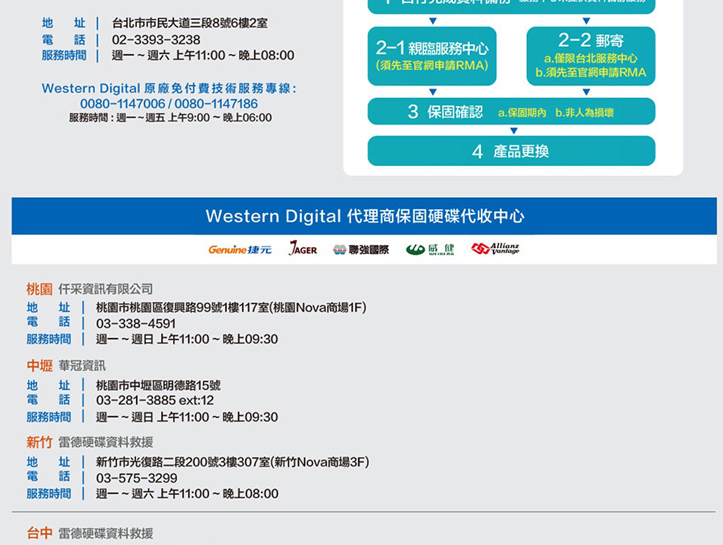Click the Western Digital 代理商保固硬碟代收中心 banner

(x=364, y=216)
